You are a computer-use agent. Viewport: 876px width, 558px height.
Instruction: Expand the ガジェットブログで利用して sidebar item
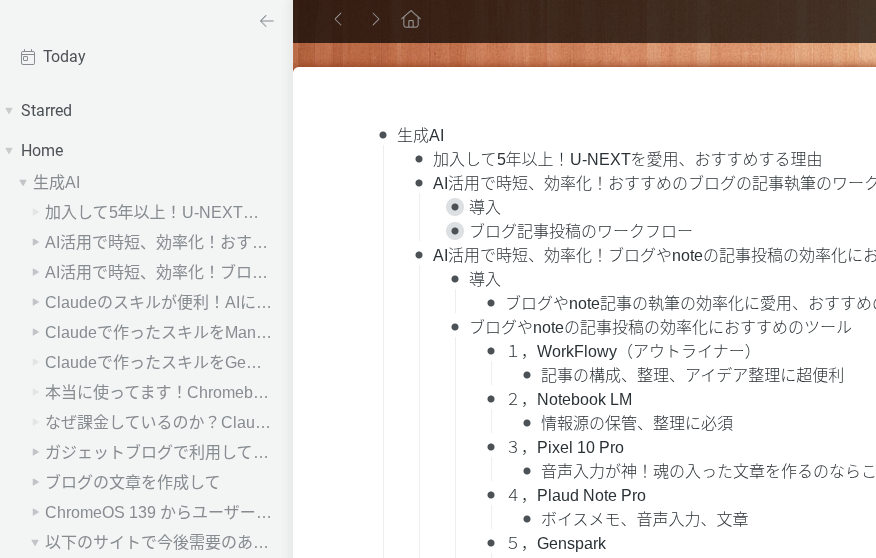35,452
